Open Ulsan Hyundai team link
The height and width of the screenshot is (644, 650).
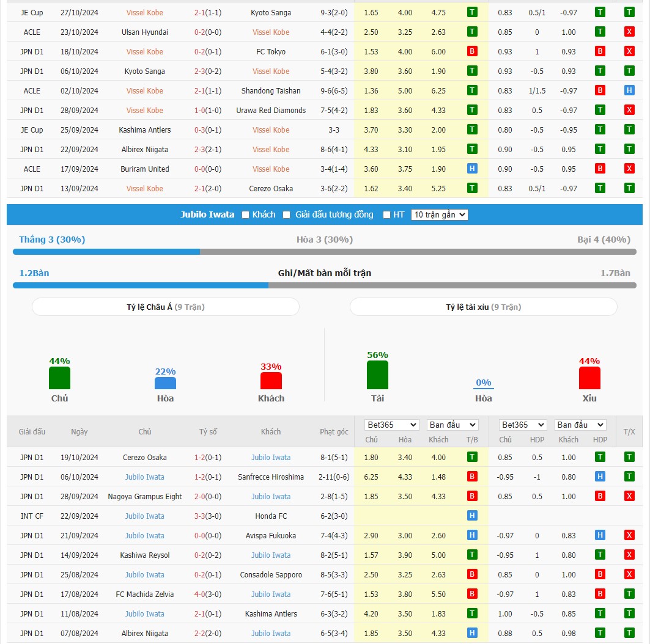[x=145, y=32]
